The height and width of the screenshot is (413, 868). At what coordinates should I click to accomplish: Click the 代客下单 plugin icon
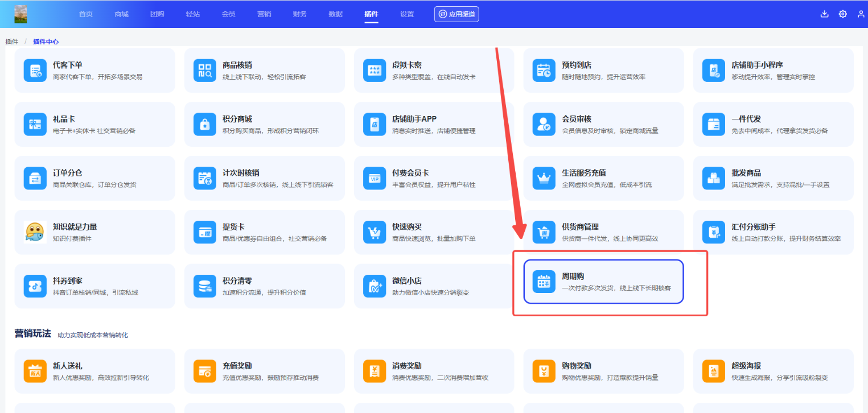[35, 71]
